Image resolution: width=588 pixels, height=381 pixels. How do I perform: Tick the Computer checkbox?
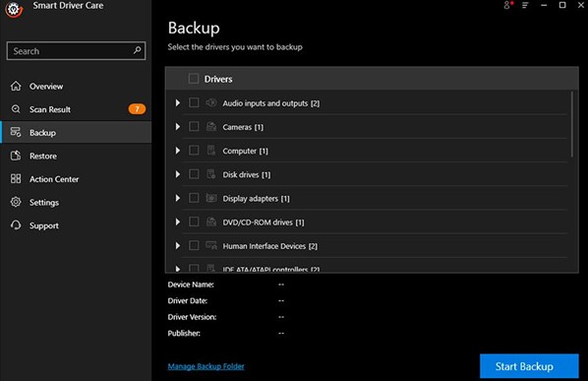click(x=194, y=151)
